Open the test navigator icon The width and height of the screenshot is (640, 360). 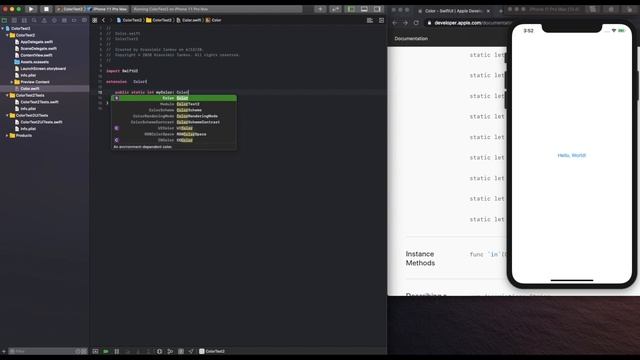(54, 20)
